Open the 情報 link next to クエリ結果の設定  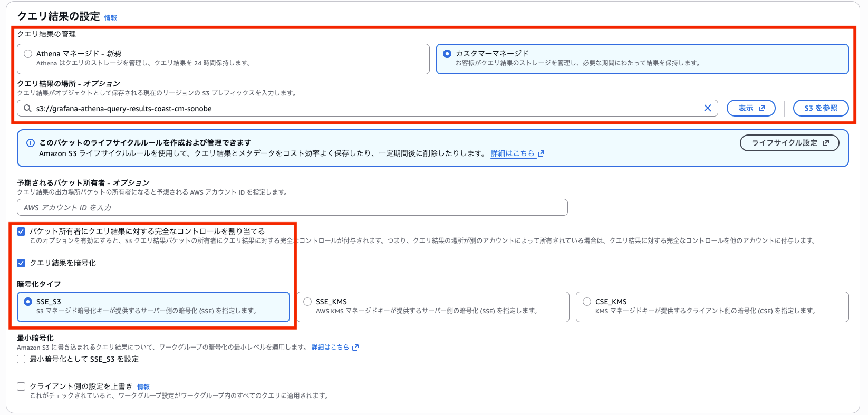coord(110,18)
